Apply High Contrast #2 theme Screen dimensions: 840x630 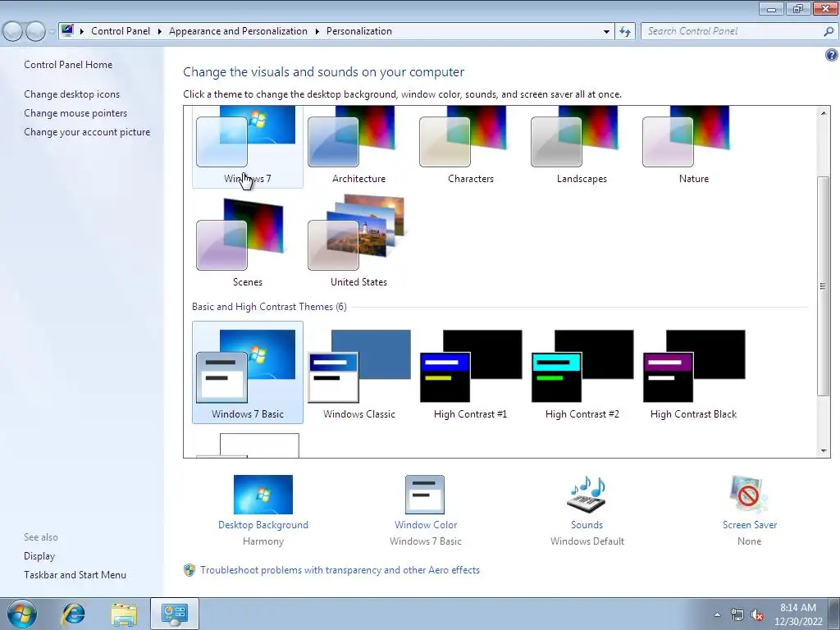tap(582, 372)
